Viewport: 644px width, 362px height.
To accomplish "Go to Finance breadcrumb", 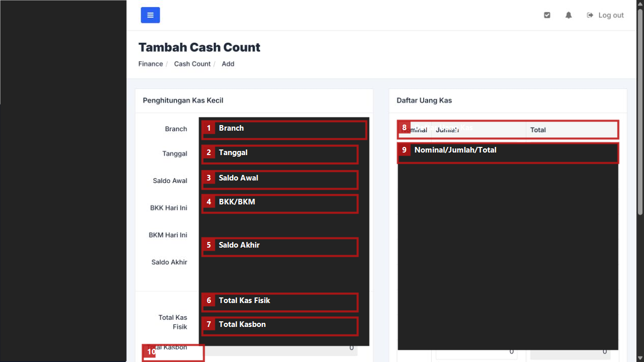I will coord(151,64).
